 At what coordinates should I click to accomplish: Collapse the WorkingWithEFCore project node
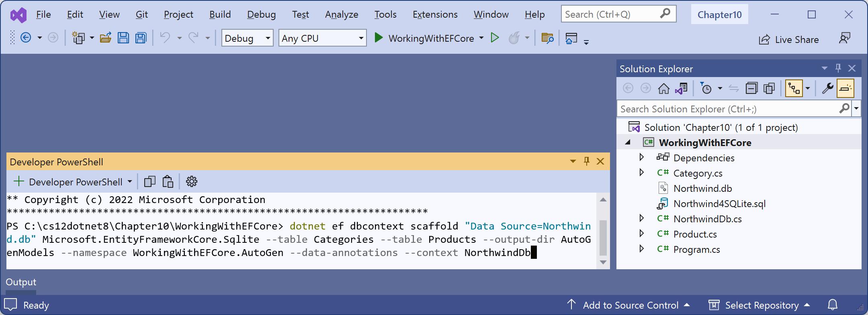[x=628, y=142]
